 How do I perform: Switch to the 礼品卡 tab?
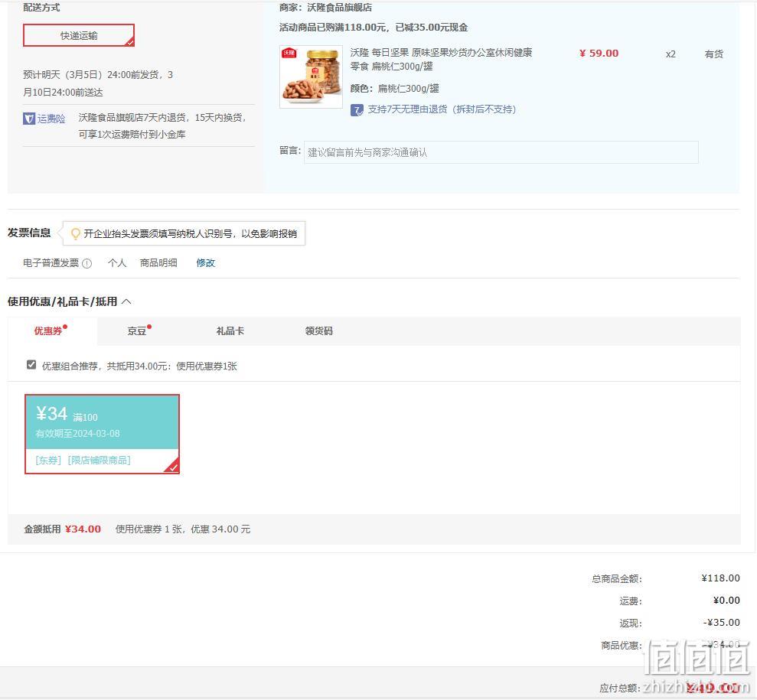point(230,331)
